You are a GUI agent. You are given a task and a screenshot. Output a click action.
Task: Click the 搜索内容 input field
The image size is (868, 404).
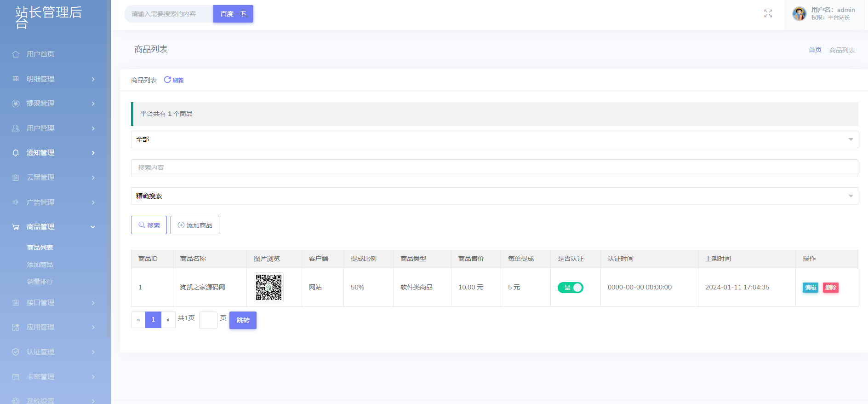point(494,167)
